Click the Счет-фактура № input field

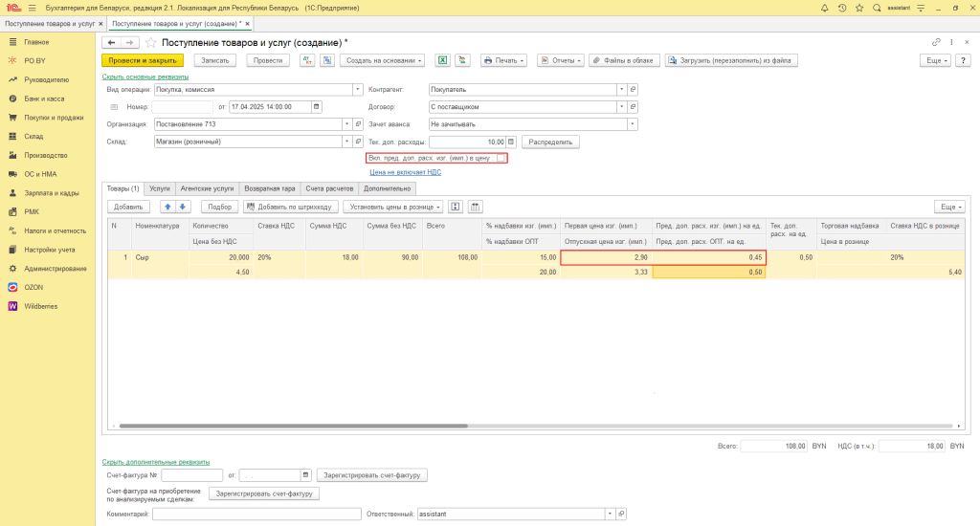[191, 475]
